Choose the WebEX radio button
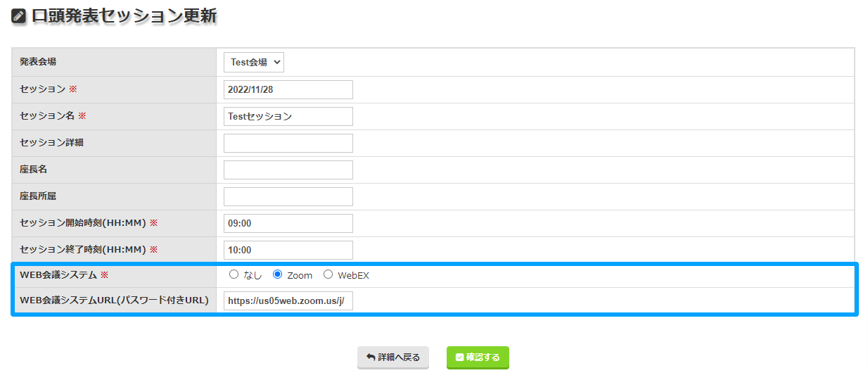Screen dimensions: 868x380 [x=328, y=275]
